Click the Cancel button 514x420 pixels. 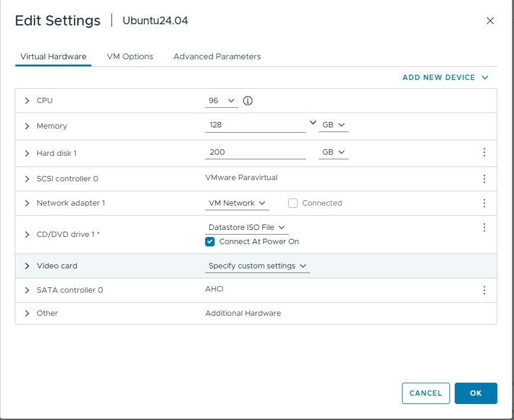426,393
